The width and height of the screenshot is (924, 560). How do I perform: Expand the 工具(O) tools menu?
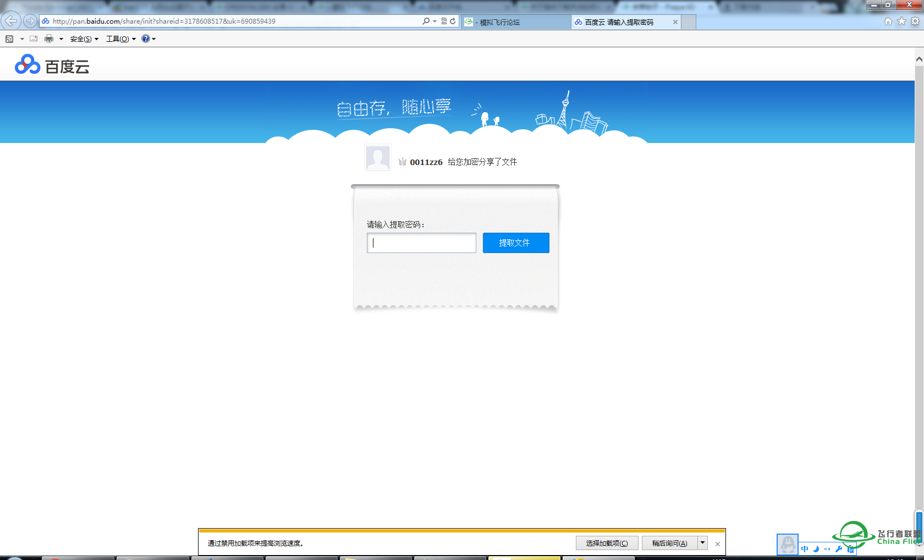(120, 39)
